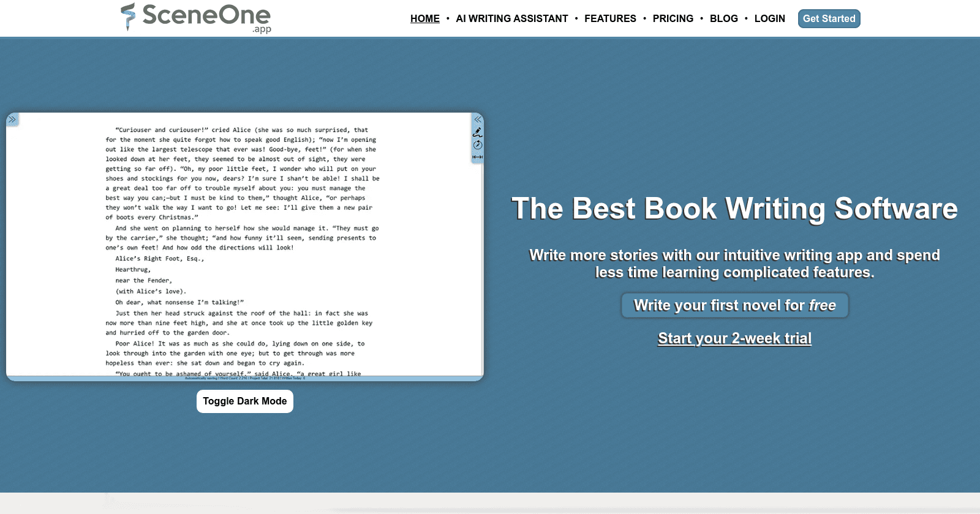Click the editor word count status bar

(245, 378)
